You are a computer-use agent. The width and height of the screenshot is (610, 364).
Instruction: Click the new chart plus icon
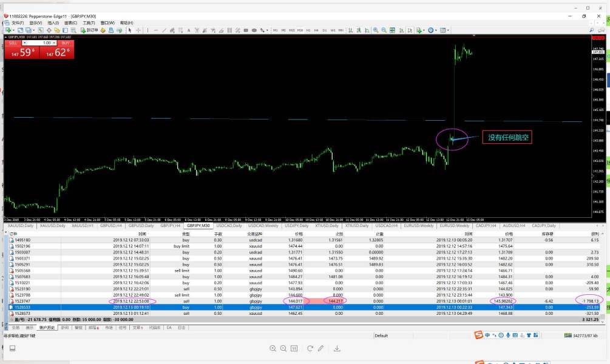pos(8,30)
